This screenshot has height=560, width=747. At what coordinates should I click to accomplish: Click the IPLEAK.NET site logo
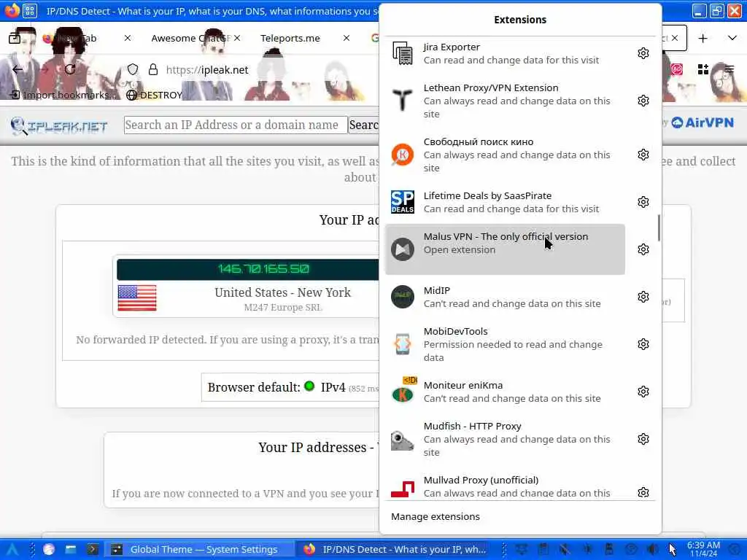[x=59, y=125]
